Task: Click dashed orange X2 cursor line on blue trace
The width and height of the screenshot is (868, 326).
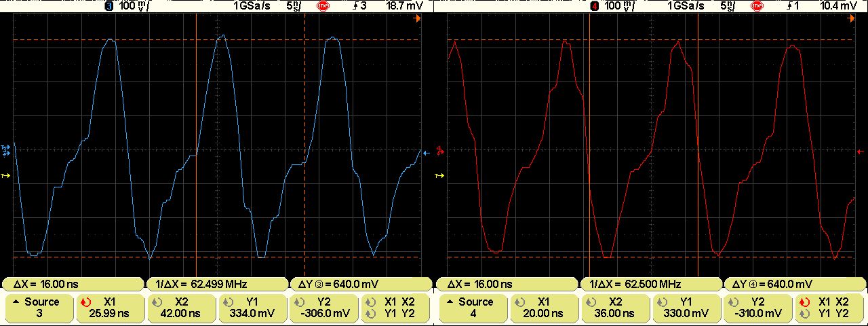Action: click(304, 144)
